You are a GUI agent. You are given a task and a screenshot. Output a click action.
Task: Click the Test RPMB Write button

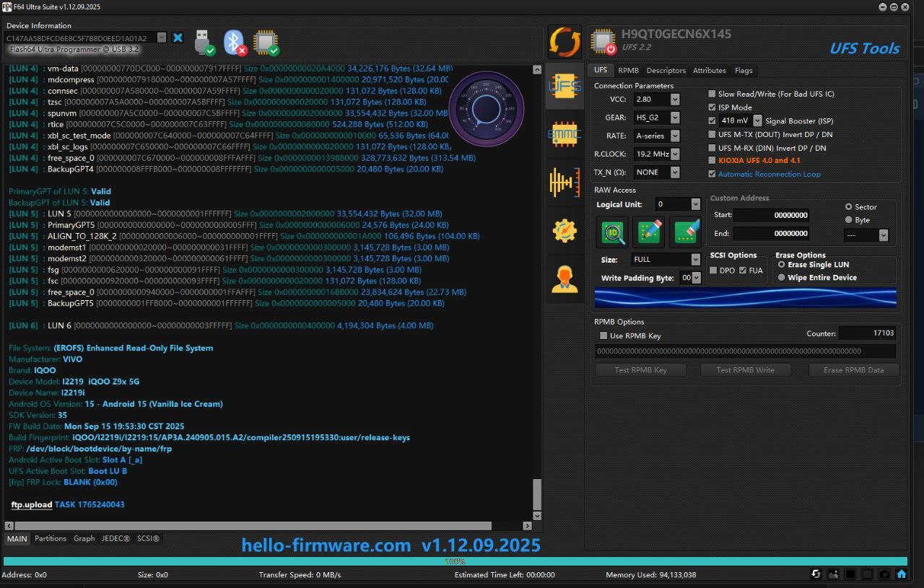(x=745, y=369)
